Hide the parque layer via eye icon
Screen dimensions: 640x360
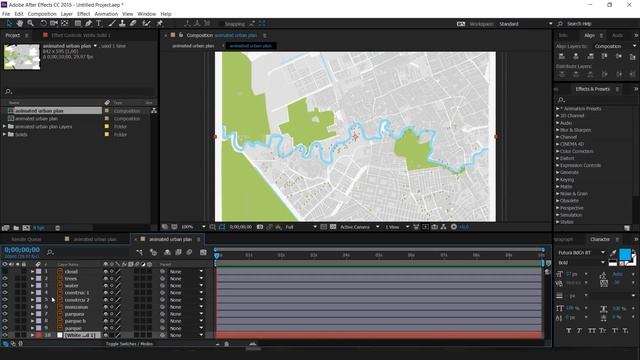5,328
